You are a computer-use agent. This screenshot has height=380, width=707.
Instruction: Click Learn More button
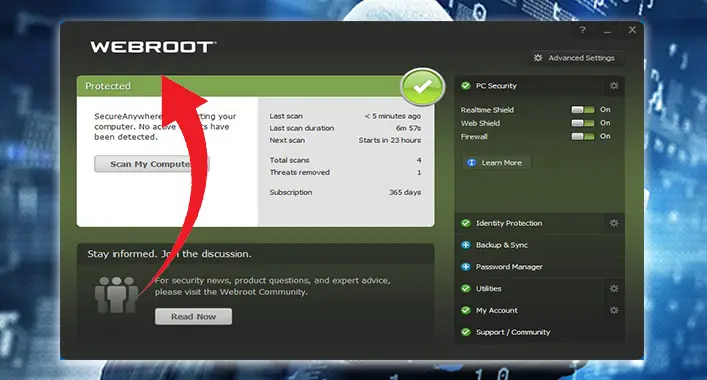coord(496,163)
